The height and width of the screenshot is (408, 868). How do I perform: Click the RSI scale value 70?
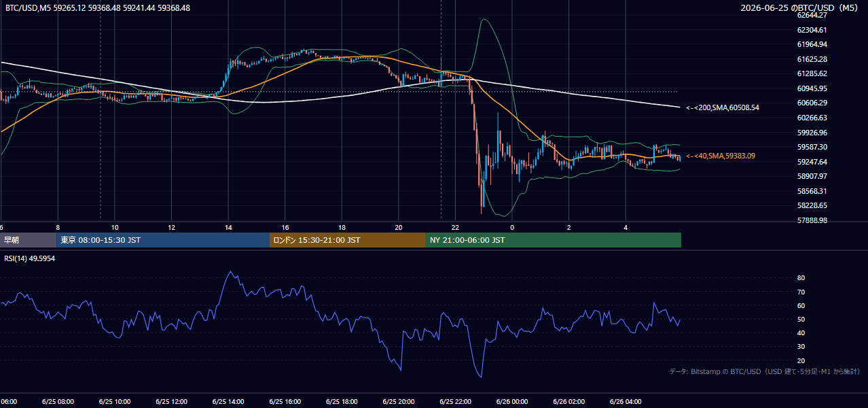pyautogui.click(x=801, y=292)
